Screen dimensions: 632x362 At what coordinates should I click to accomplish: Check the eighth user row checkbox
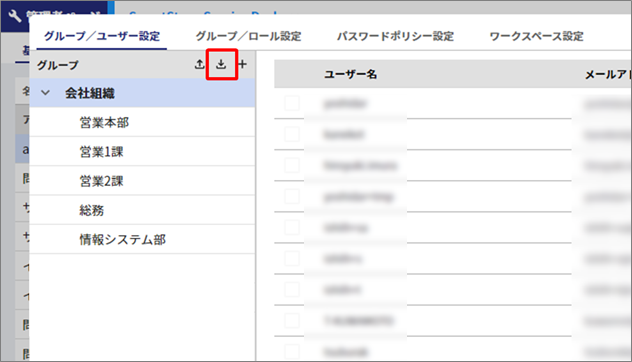pyautogui.click(x=292, y=321)
